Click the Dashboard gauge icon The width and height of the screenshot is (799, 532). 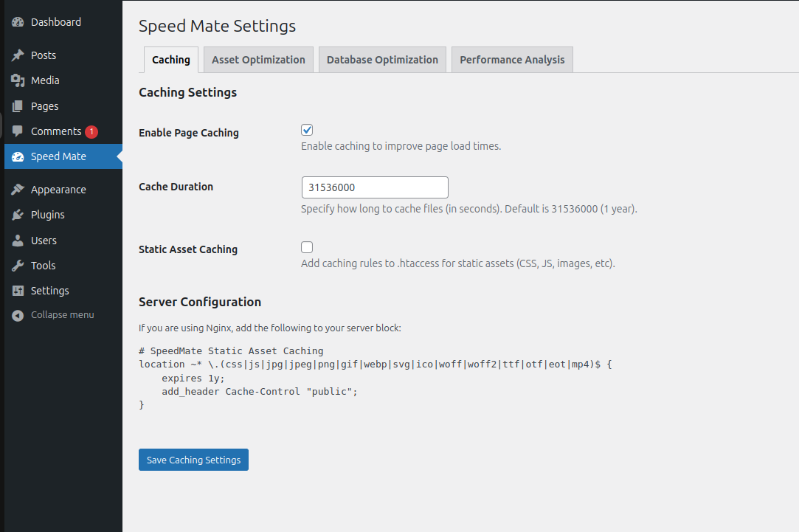click(x=18, y=22)
